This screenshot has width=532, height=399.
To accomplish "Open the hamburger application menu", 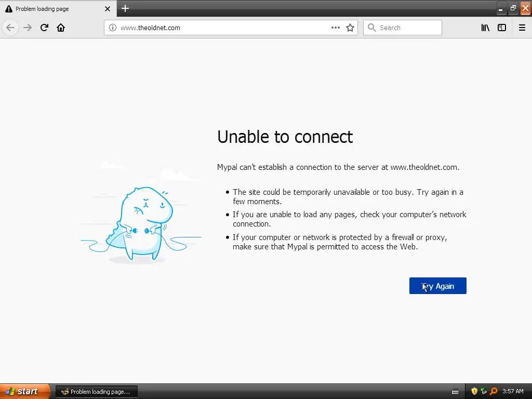I will coord(522,28).
